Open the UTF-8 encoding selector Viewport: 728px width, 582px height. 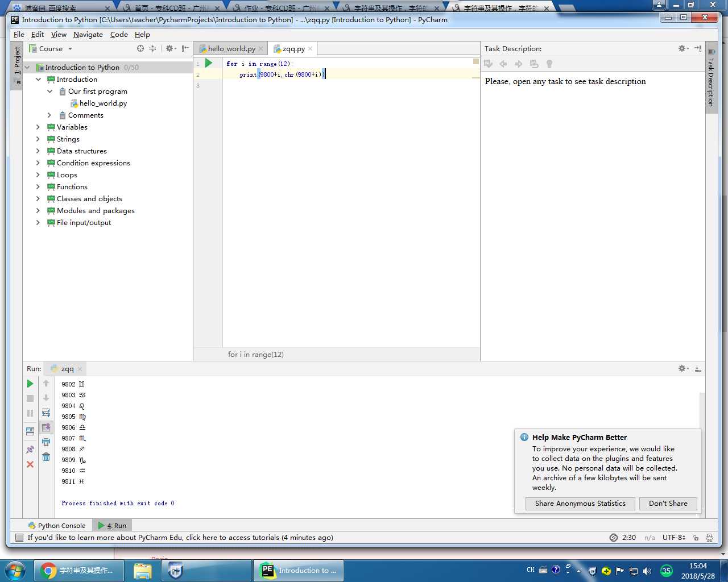[674, 537]
